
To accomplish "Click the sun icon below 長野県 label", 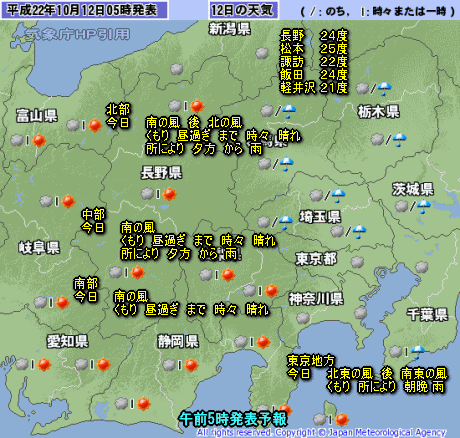I will 169,194.
